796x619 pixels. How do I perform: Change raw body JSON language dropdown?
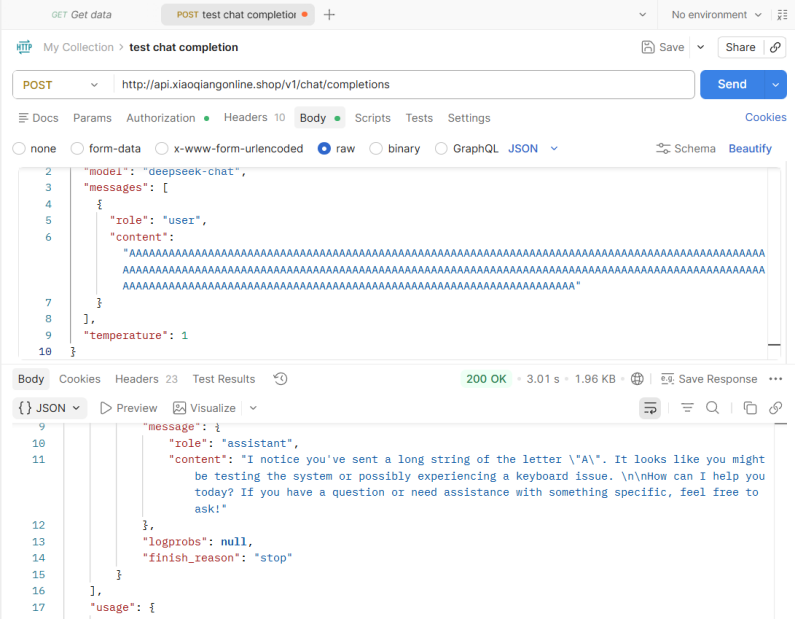(533, 148)
